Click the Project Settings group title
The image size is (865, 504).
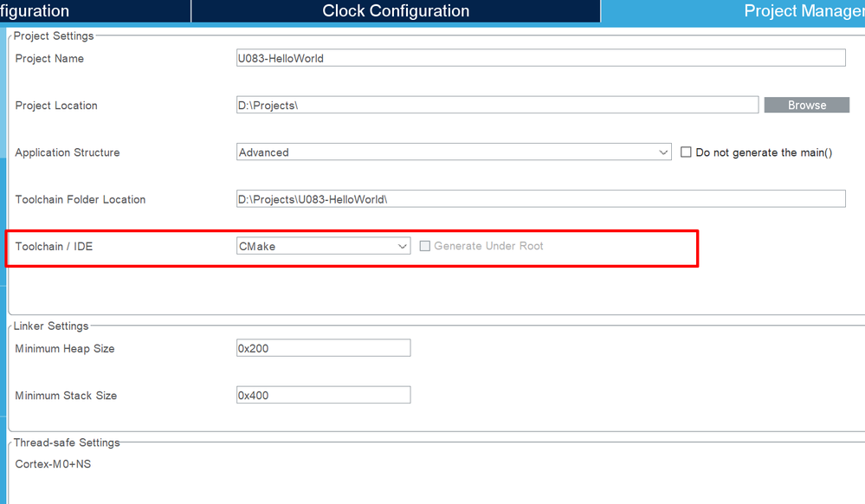coord(54,36)
